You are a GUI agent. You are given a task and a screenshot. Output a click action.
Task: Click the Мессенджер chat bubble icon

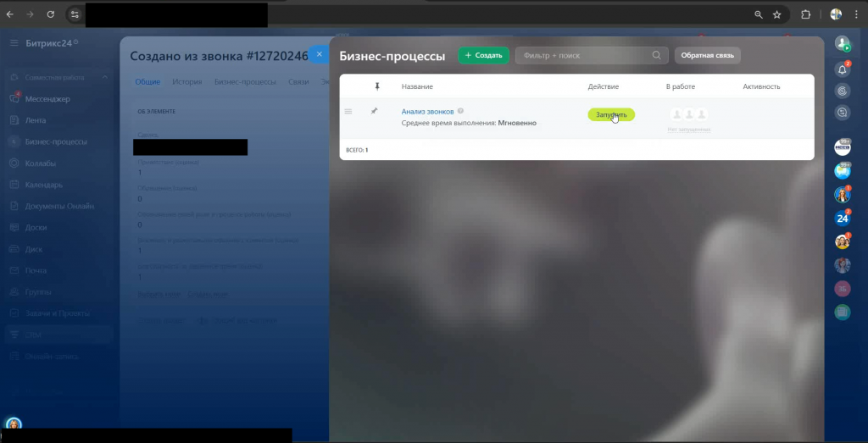click(x=14, y=99)
